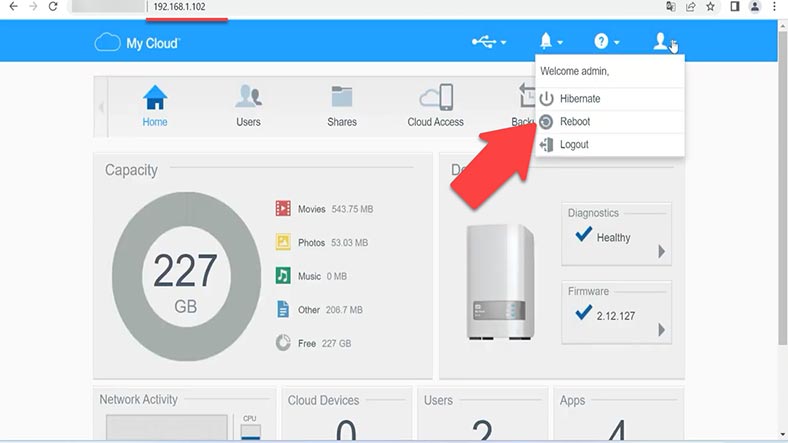Expand the Diagnostics details arrow
Viewport: 788px width, 443px height.
click(x=661, y=251)
